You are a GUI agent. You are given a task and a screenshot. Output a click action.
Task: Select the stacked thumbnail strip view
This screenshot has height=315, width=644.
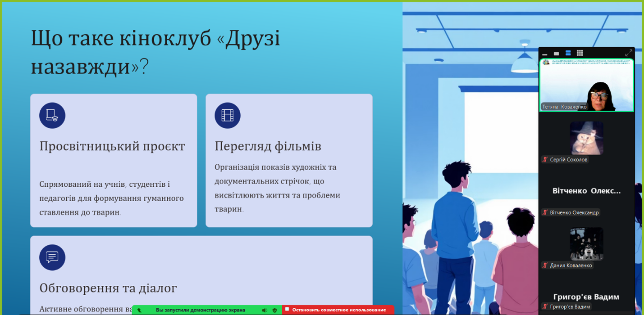(568, 53)
